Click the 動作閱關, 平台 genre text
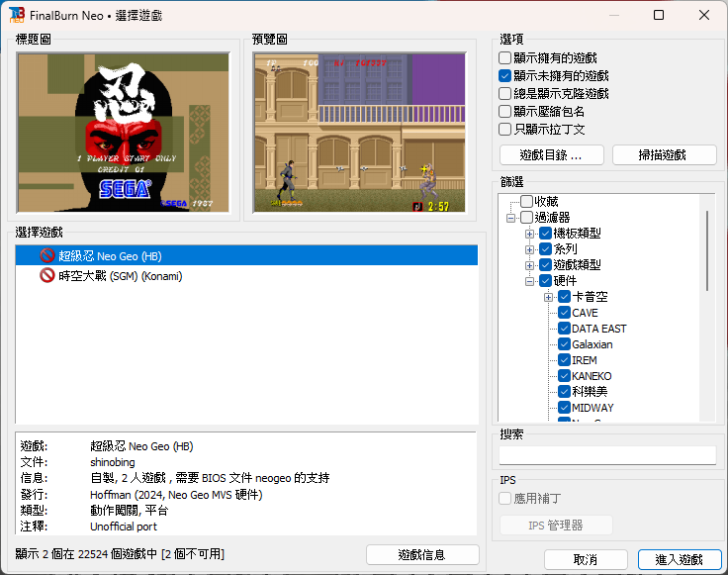 129,511
